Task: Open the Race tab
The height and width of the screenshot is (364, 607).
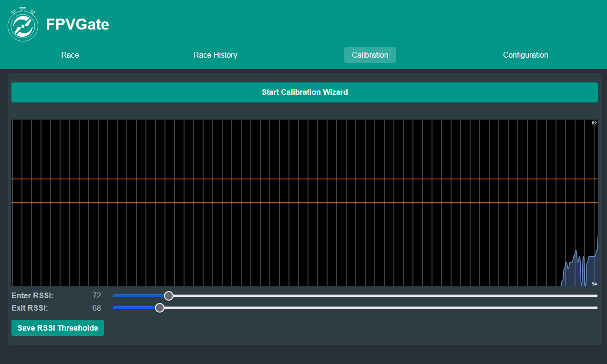Action: coord(70,55)
